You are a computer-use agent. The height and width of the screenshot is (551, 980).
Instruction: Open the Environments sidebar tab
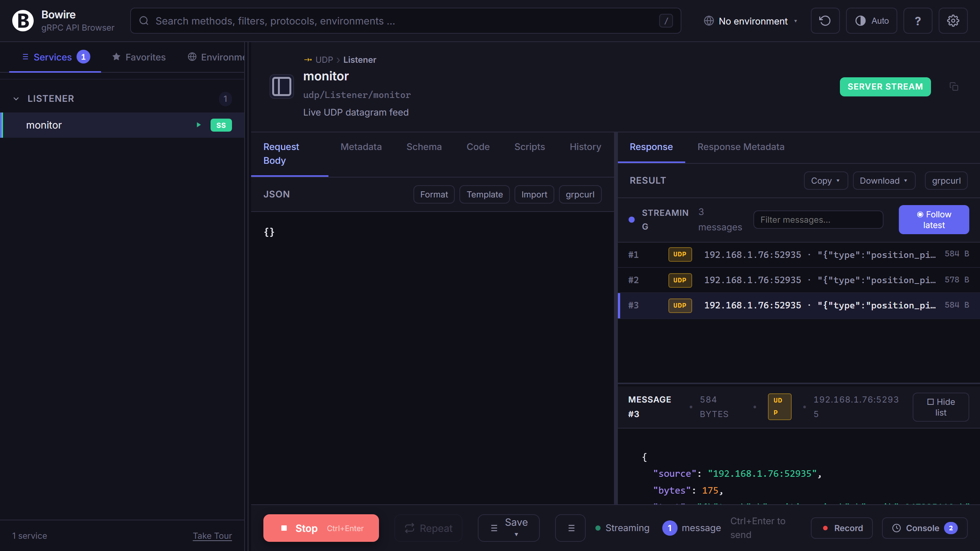tap(216, 57)
